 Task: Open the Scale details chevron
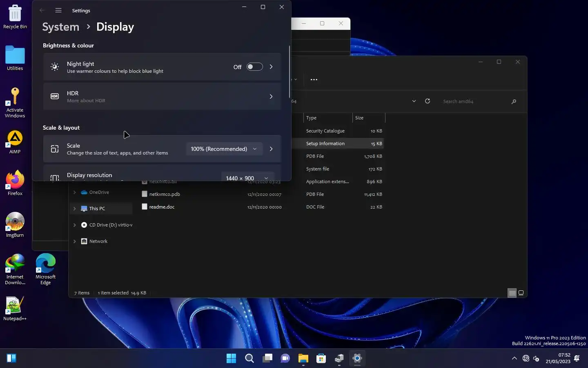click(x=271, y=149)
